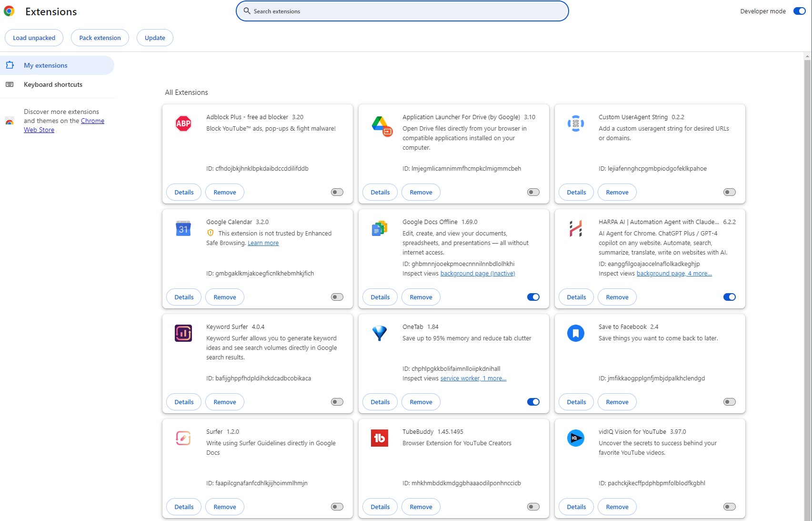Viewport: 812px width, 521px height.
Task: Click the TubeBuddy version 1.45.1495 text
Action: tap(451, 432)
